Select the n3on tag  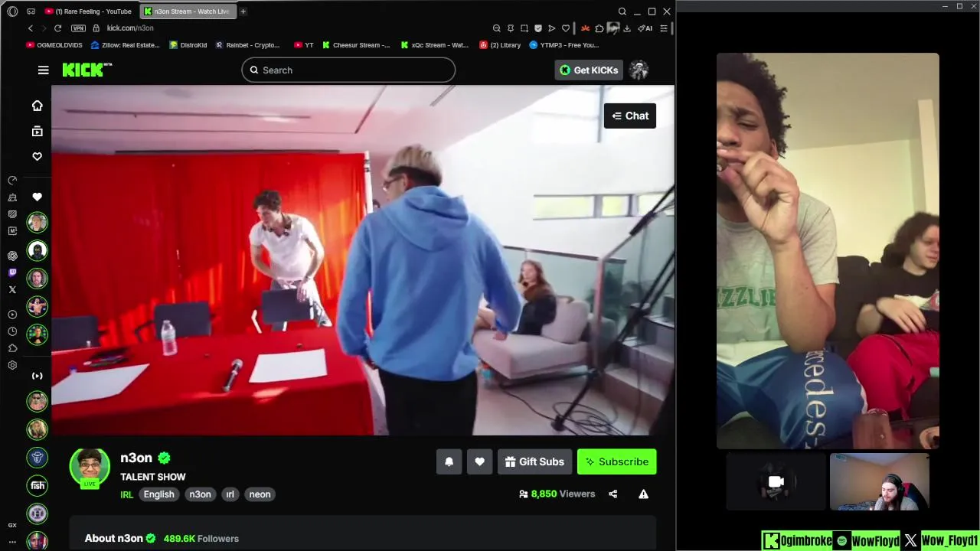coord(201,494)
